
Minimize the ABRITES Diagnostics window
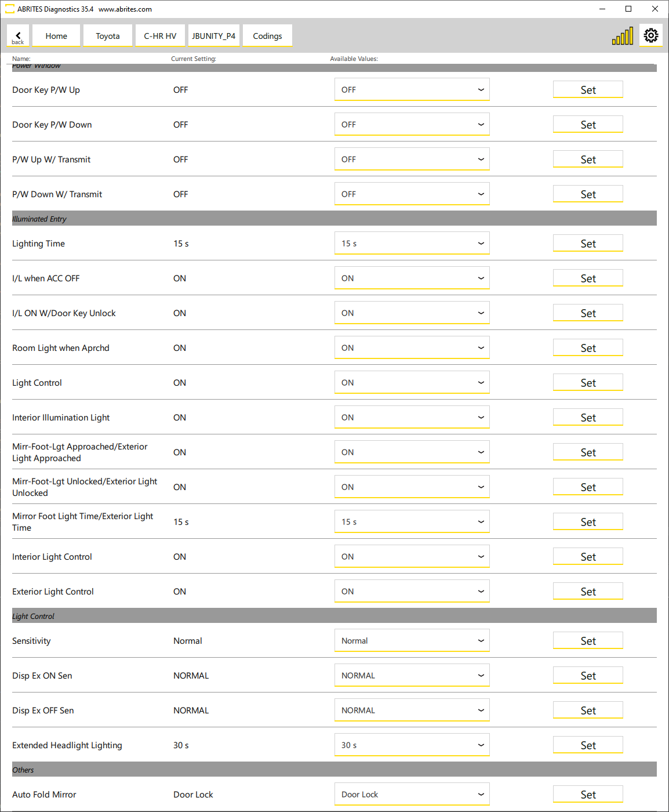coord(602,9)
